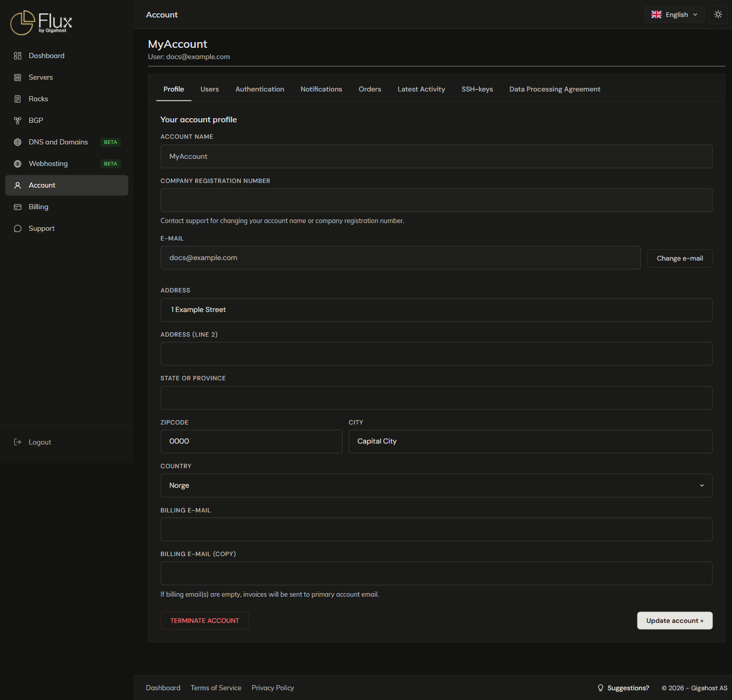Switch to the SSH-keys tab
This screenshot has width=732, height=700.
click(x=477, y=89)
